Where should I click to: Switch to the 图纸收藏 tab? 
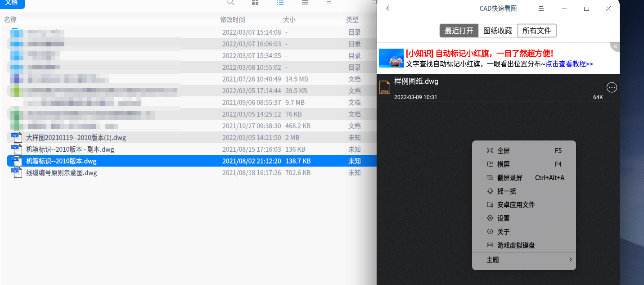(498, 31)
